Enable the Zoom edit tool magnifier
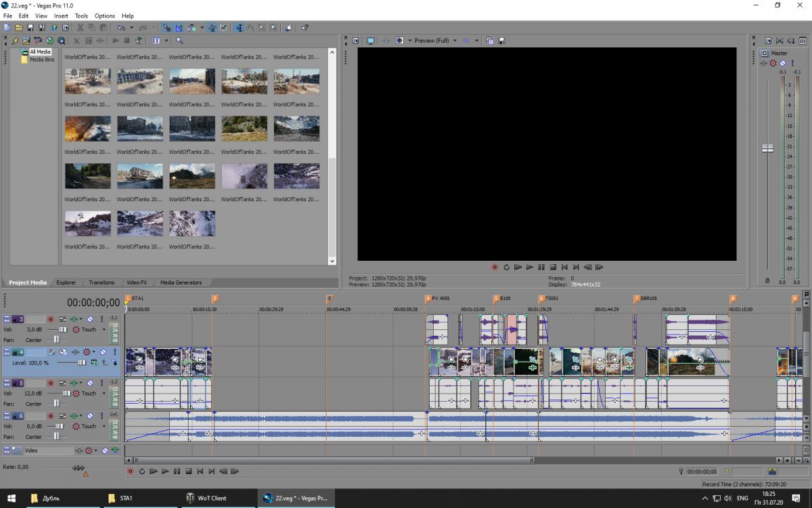The width and height of the screenshot is (812, 508). point(273,28)
